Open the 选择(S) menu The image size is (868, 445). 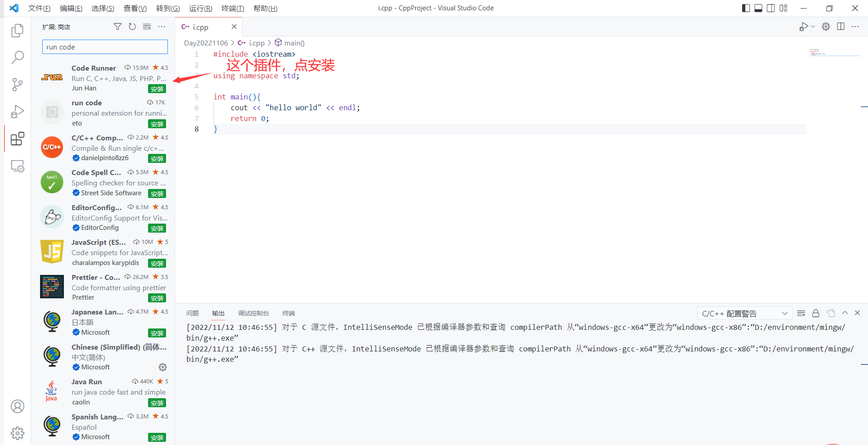pos(103,8)
